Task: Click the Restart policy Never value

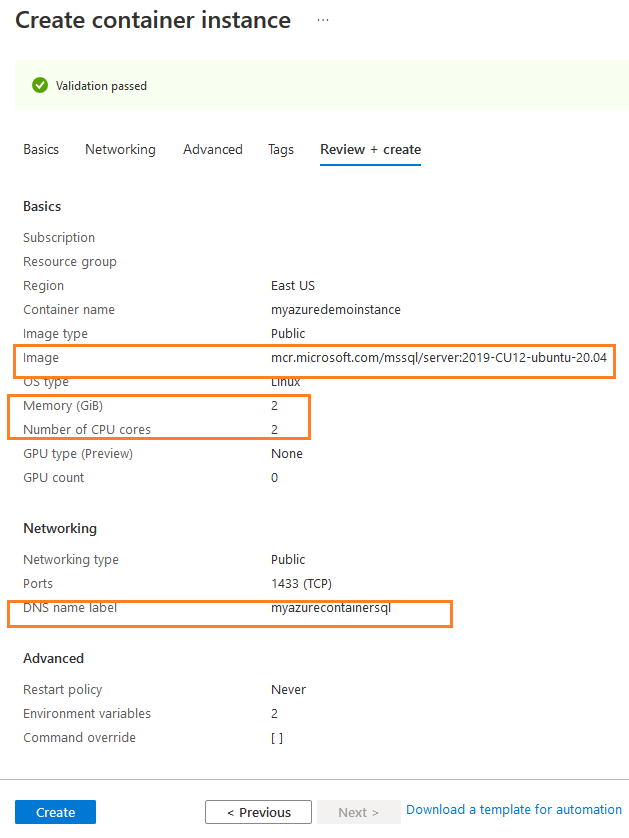Action: [x=288, y=690]
